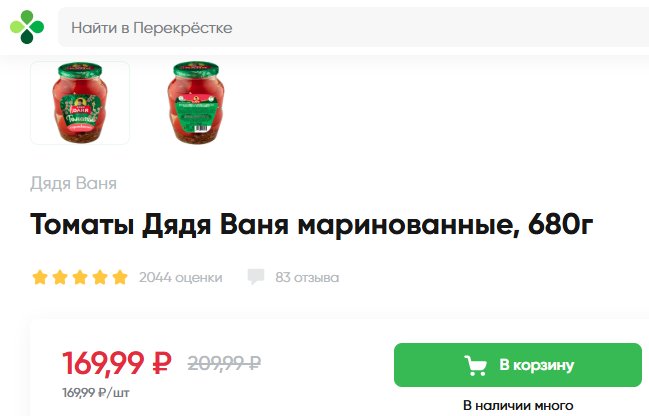Image resolution: width=649 pixels, height=416 pixels.
Task: Click the second rating star
Action: coord(60,277)
